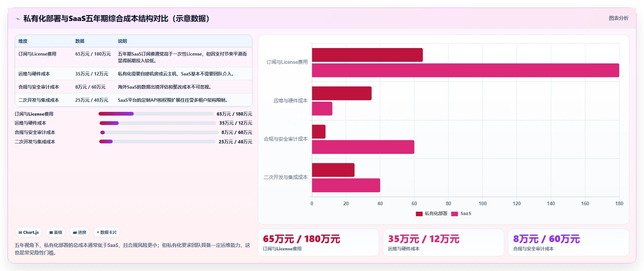Screen dimensions: 644x271
Task: Click the 私有化部署 bar for 运维与硬件成本
Action: coord(342,93)
